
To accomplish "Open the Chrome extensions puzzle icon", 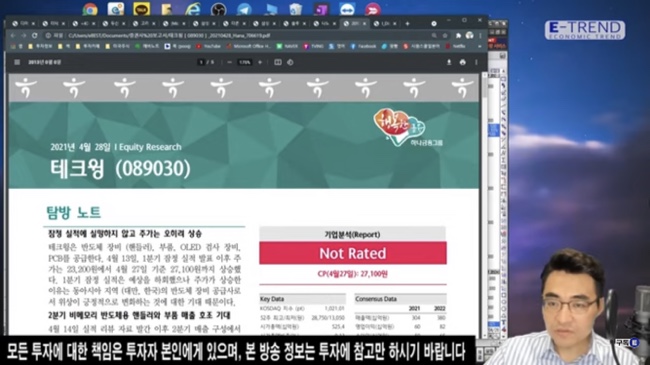I will (458, 36).
